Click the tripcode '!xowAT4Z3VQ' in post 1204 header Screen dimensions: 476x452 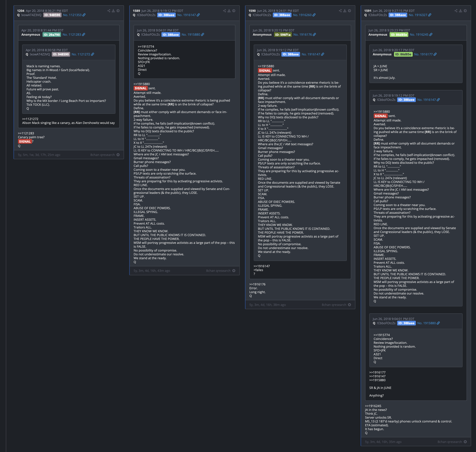[31, 15]
